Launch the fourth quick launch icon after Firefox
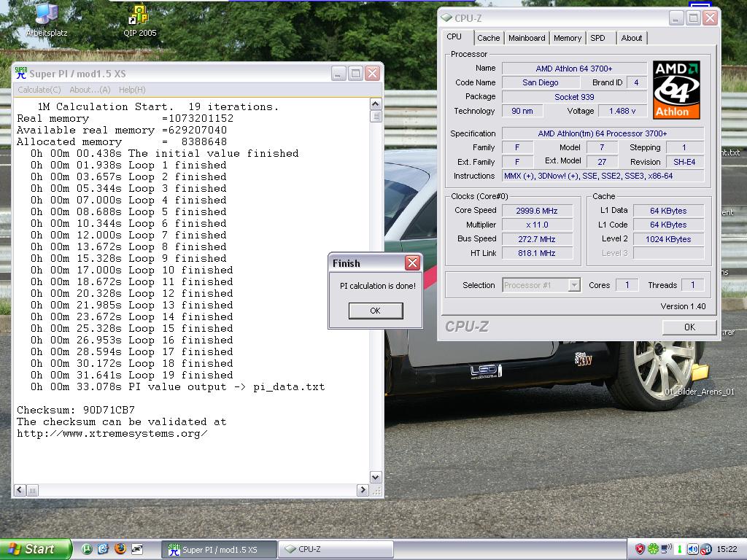Screen dimensions: 747x560 click(x=136, y=549)
